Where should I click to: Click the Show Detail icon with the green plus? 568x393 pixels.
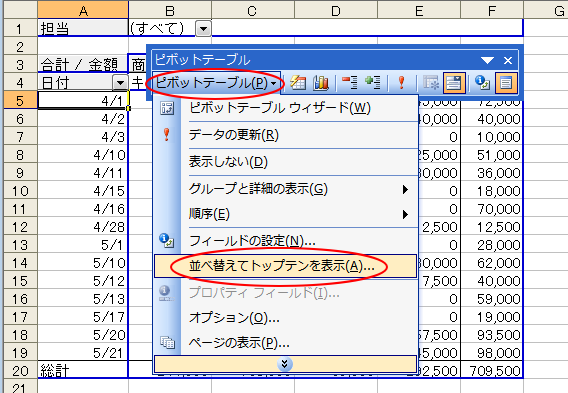373,83
